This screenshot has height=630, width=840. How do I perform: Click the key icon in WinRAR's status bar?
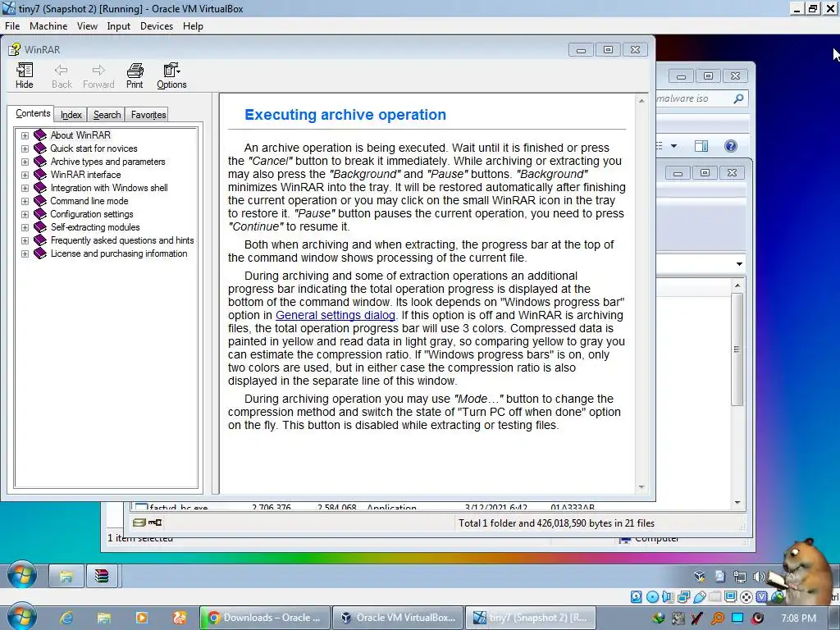(155, 523)
